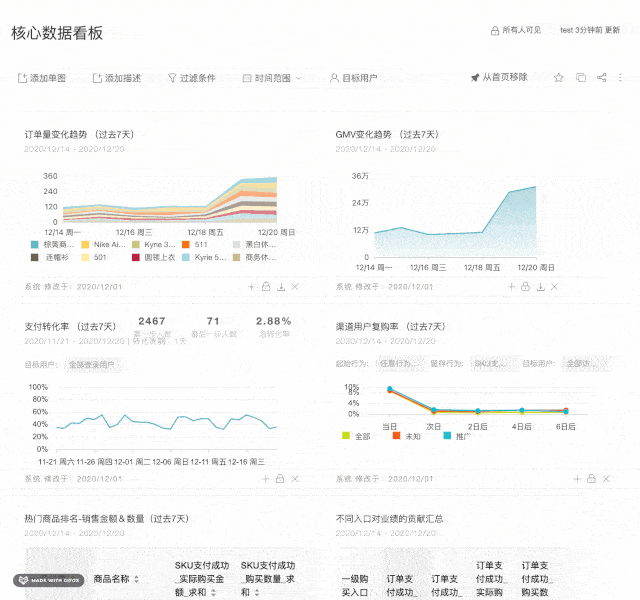Click the Nike Ai... legend color swatch
Viewport: 640px width, 600px height.
85,244
